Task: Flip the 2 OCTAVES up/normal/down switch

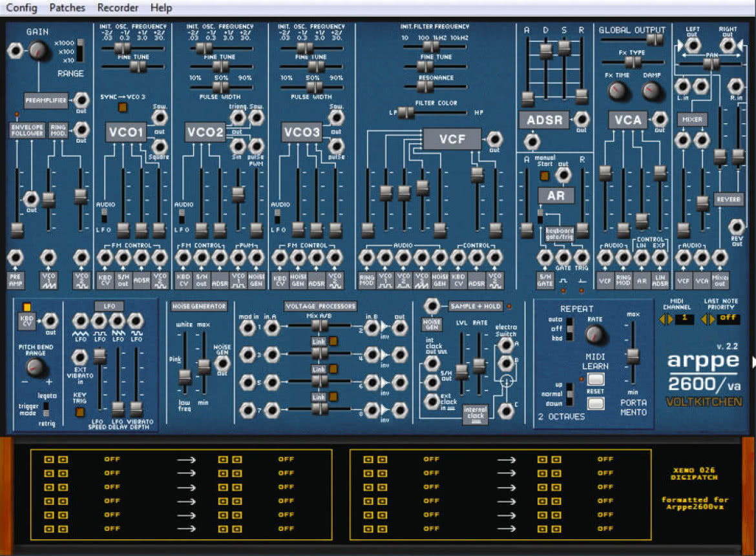Action: (x=570, y=394)
